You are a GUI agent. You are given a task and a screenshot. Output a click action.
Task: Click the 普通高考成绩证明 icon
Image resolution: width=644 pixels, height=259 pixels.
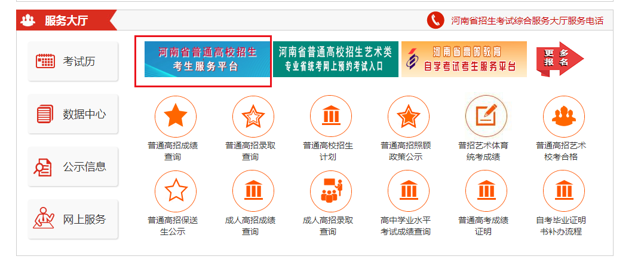tap(486, 191)
